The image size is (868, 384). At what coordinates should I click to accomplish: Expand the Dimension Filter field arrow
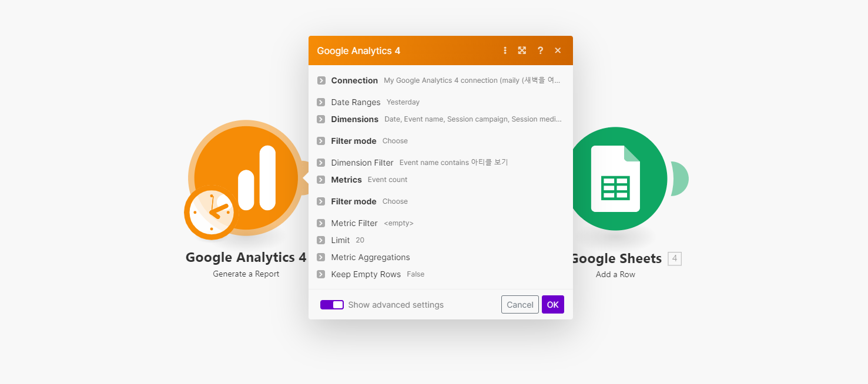[x=321, y=163]
